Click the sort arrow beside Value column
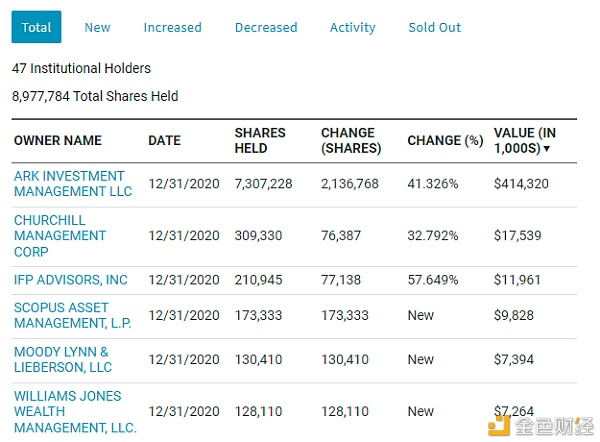Viewport: 600px width, 442px height. coord(547,148)
